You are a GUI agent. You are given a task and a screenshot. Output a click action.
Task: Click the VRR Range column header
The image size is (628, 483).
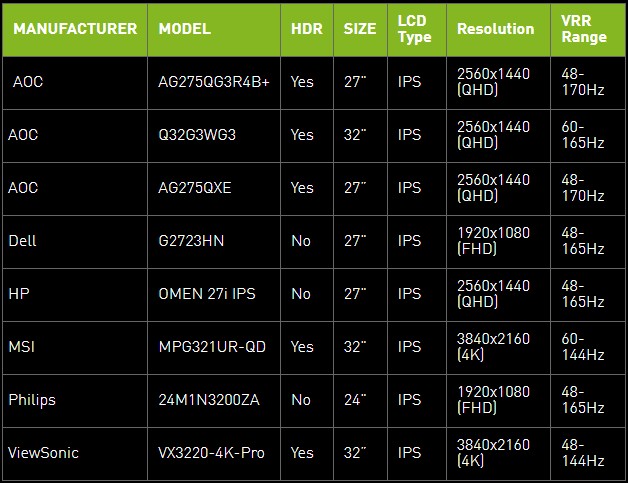click(584, 29)
